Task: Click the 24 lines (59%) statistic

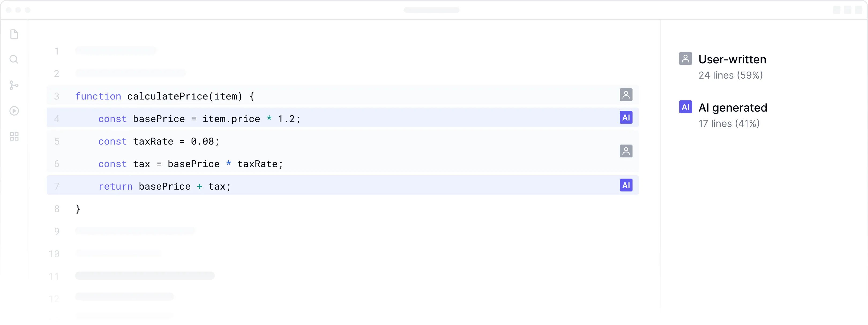Action: (x=731, y=75)
